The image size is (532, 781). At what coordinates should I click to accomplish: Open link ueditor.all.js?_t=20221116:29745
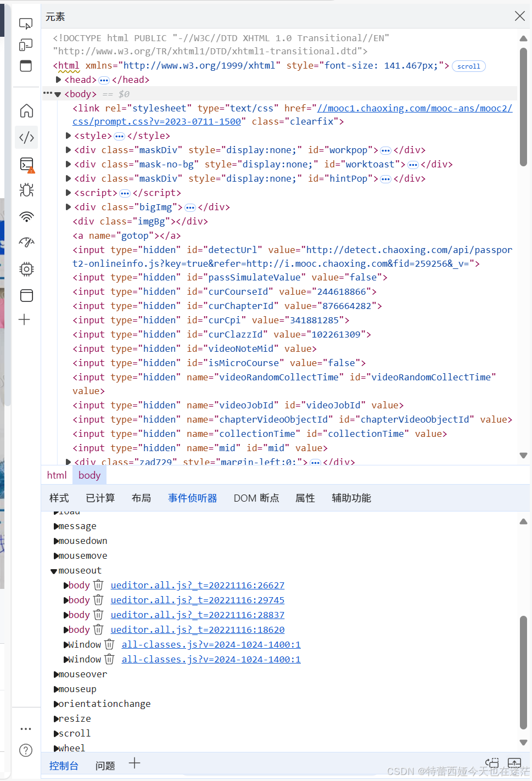198,600
